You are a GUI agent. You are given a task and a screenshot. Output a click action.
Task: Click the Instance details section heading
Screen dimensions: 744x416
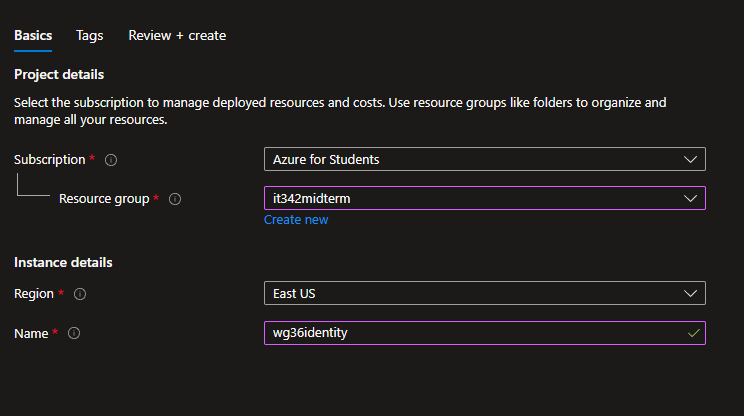click(63, 262)
